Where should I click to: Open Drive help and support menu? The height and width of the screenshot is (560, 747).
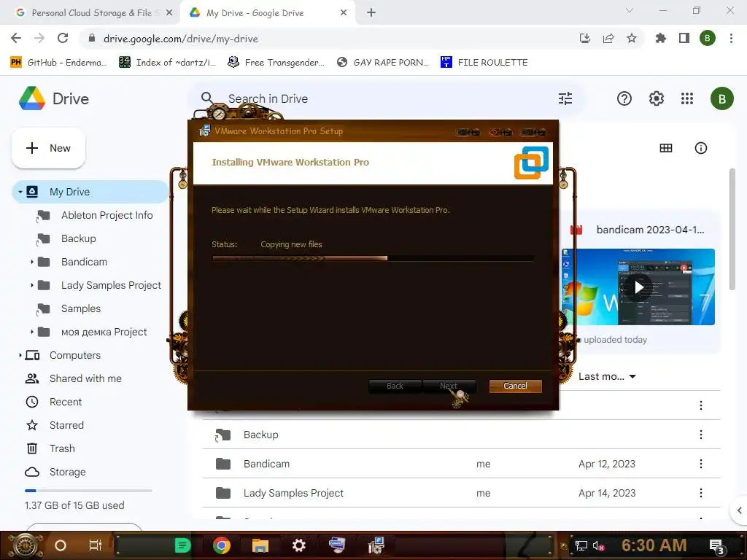point(624,98)
